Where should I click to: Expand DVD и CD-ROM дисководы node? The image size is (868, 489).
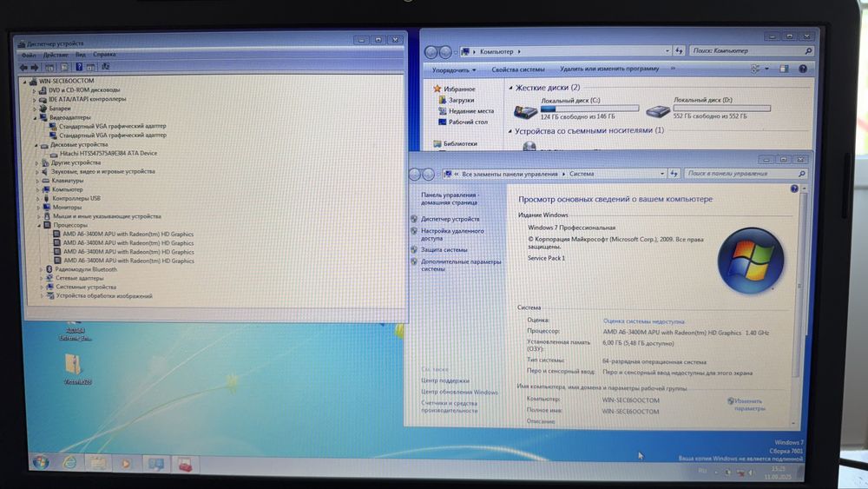35,89
